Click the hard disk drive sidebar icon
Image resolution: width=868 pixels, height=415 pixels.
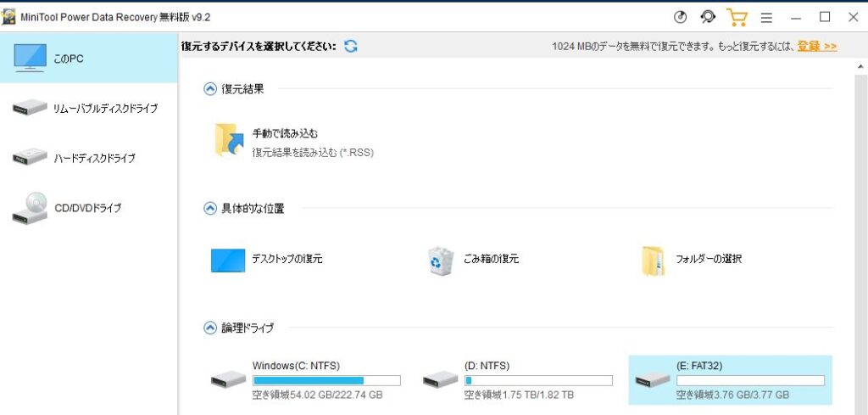coord(30,157)
